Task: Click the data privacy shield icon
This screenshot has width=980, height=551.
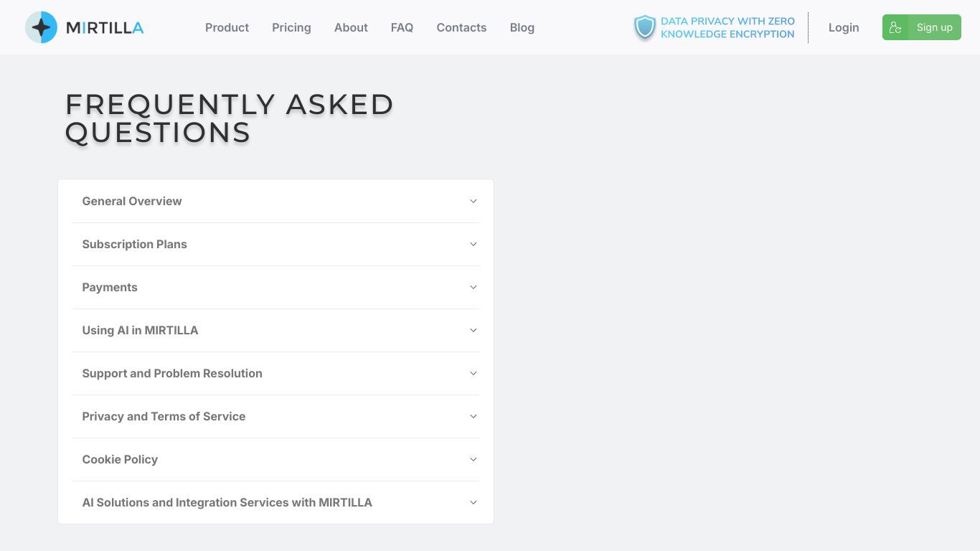Action: (x=645, y=27)
